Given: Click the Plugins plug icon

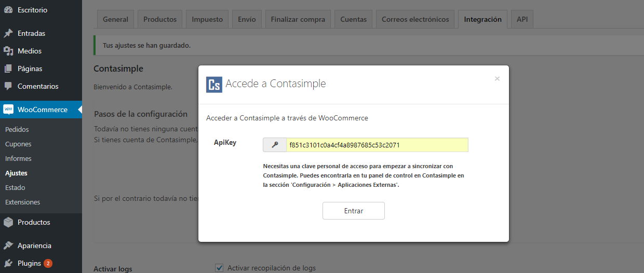Looking at the screenshot, I should [8, 263].
